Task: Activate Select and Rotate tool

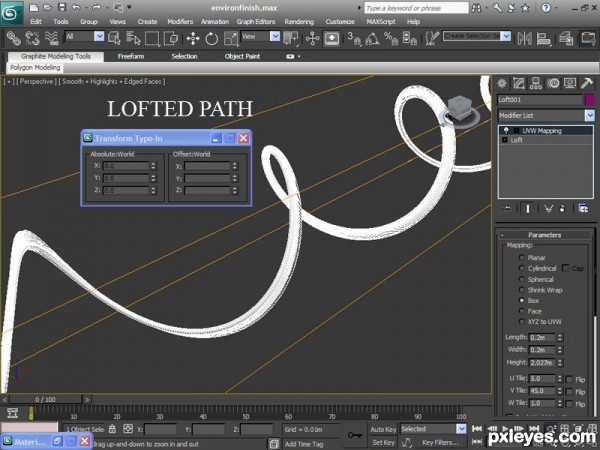Action: click(x=212, y=38)
